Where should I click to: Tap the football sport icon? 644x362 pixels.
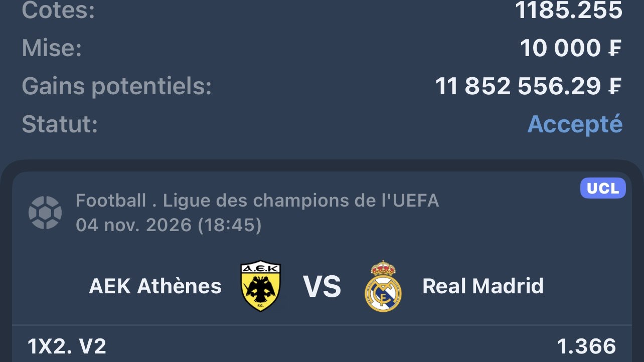click(x=45, y=213)
